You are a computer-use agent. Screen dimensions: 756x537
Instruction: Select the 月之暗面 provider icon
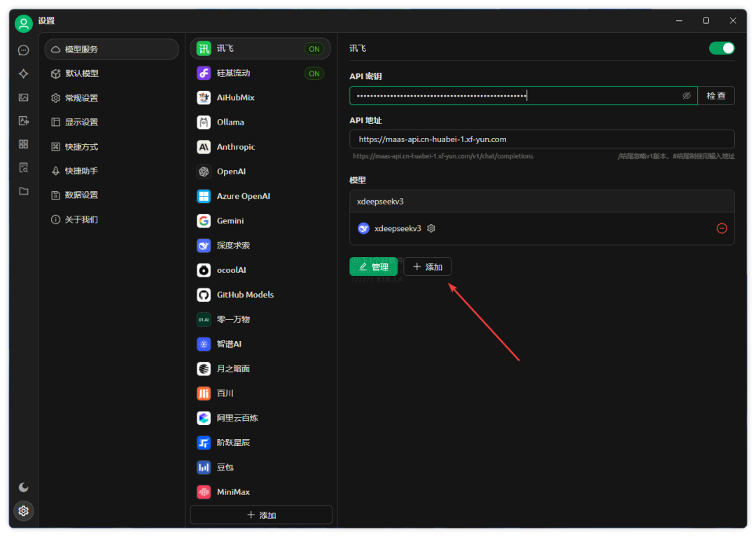coord(204,368)
